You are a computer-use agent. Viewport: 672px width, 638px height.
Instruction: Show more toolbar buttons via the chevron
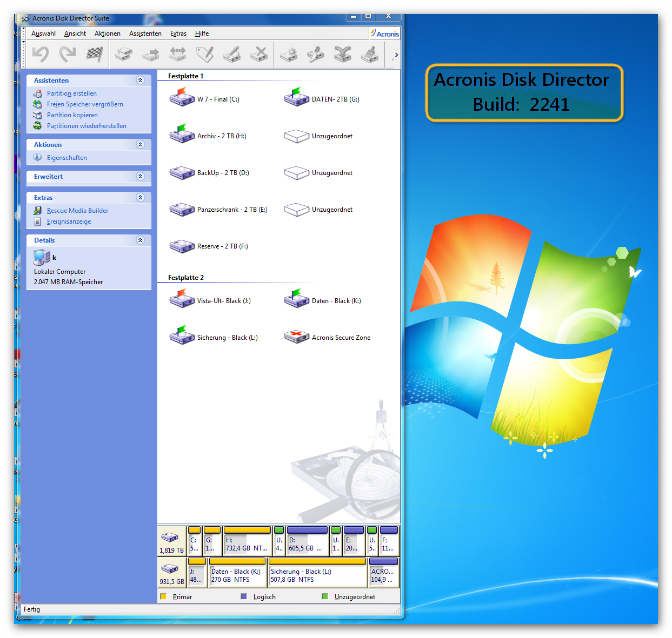click(x=396, y=55)
